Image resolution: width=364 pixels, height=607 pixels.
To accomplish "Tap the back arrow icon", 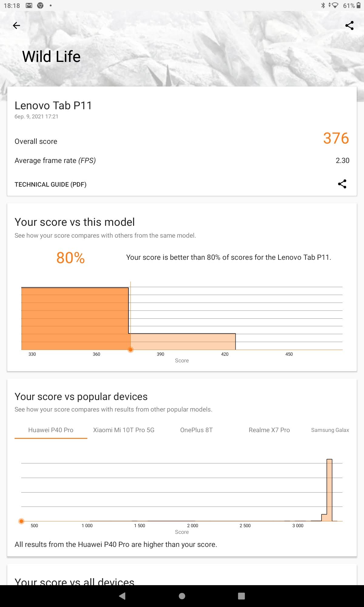I will point(16,25).
